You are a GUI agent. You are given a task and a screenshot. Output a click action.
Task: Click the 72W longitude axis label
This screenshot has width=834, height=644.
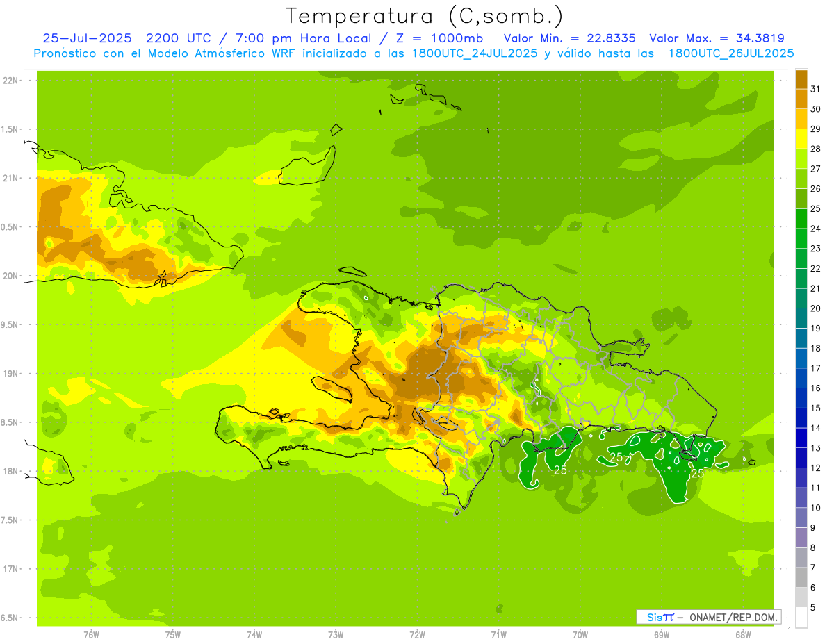pyautogui.click(x=417, y=634)
